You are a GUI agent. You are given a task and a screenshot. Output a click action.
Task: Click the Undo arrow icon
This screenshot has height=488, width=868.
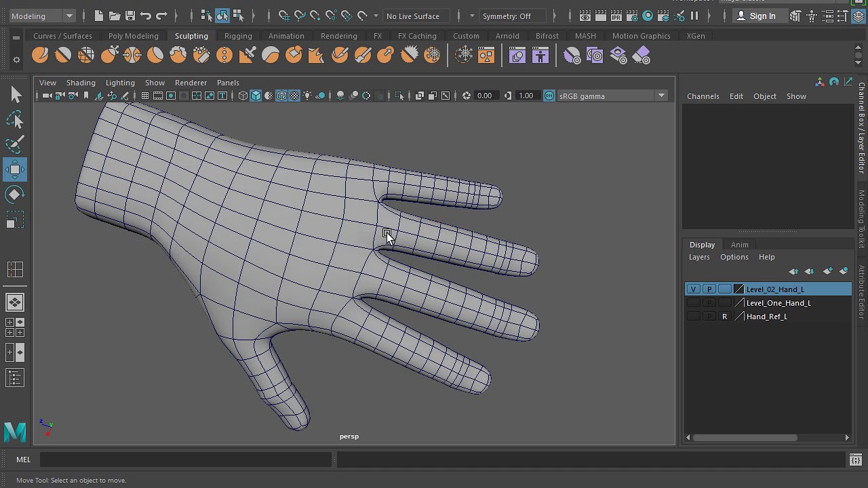click(146, 16)
